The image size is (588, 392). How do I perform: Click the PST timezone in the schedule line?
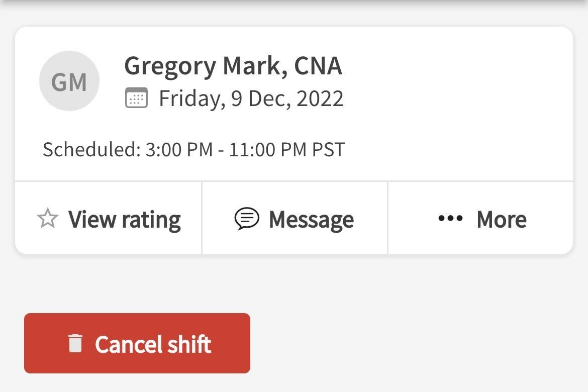coord(328,150)
